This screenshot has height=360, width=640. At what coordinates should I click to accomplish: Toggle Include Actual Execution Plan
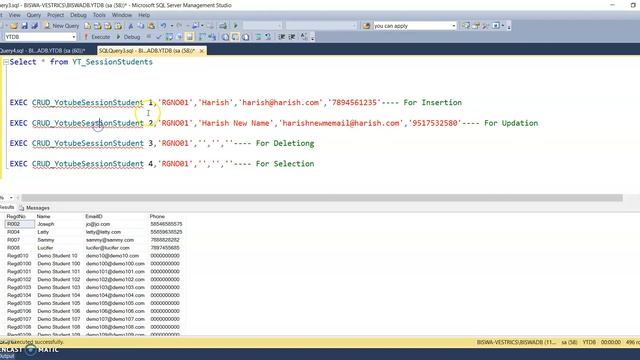[202, 37]
